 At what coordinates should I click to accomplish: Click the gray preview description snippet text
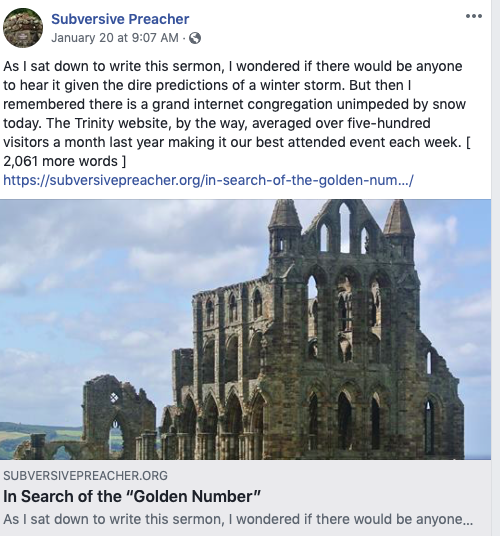click(238, 519)
